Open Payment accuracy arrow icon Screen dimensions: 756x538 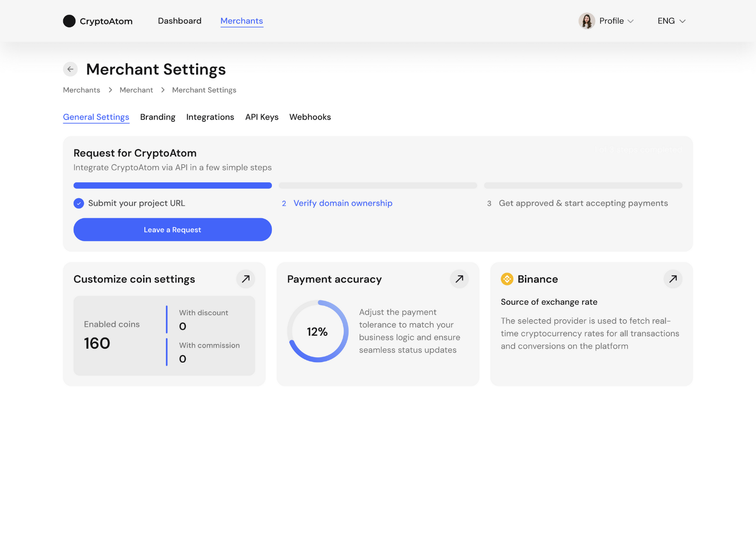tap(459, 279)
